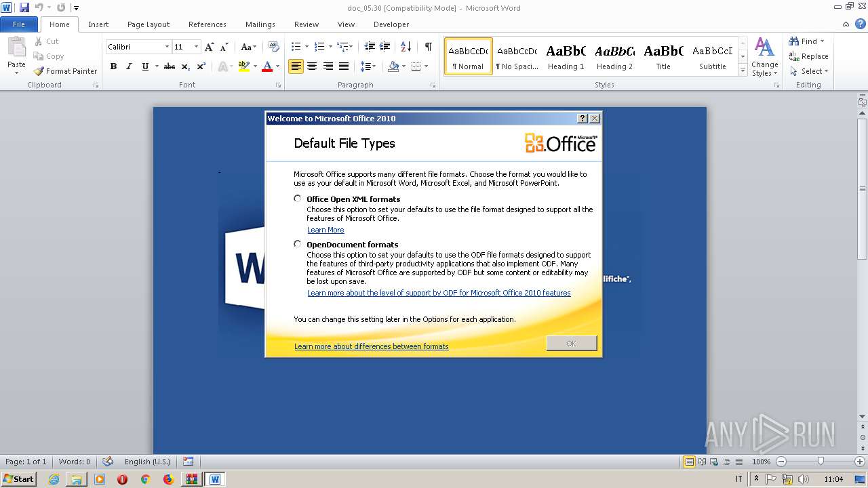Expand the Styles gallery More arrow
Screen dimensions: 868x488
[x=743, y=70]
